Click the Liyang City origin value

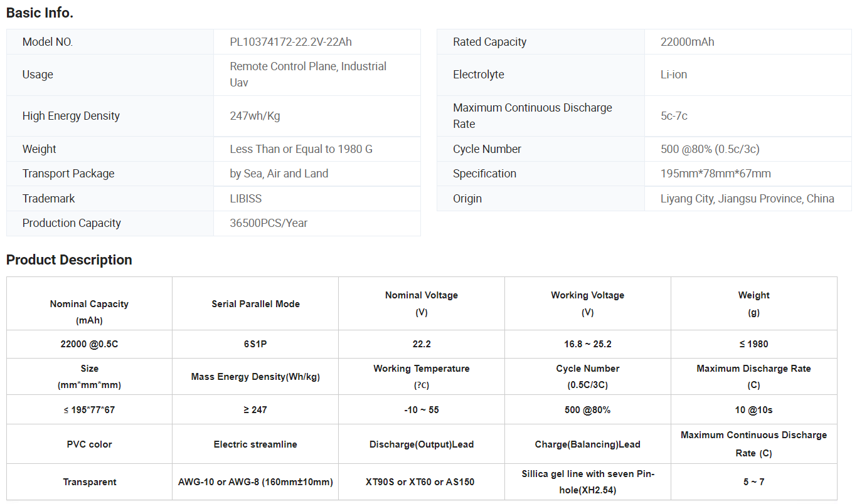[x=747, y=199]
